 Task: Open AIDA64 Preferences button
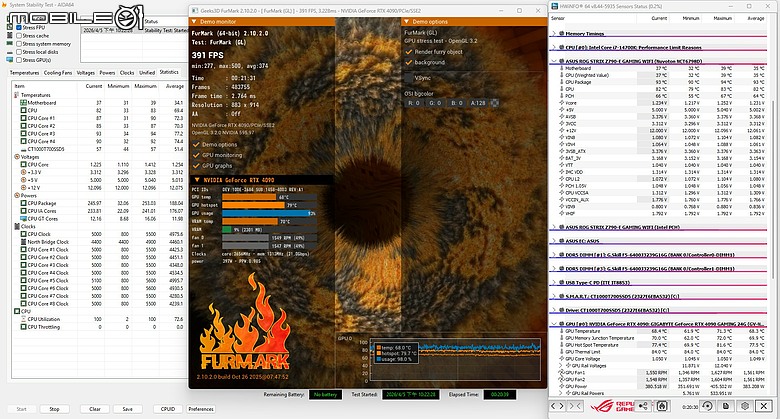pyautogui.click(x=201, y=409)
